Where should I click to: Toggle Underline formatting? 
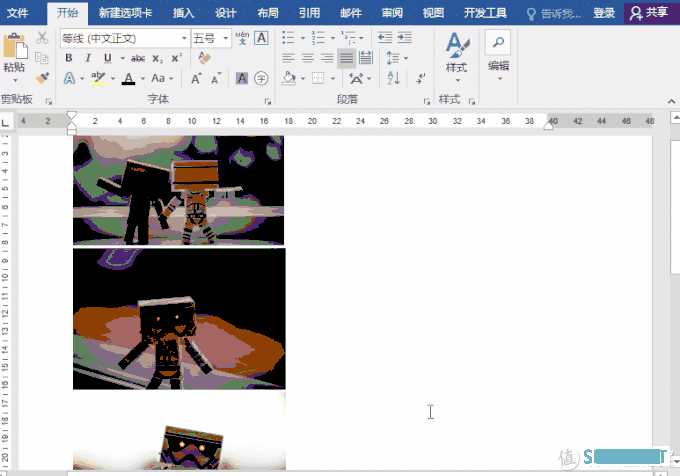click(108, 58)
